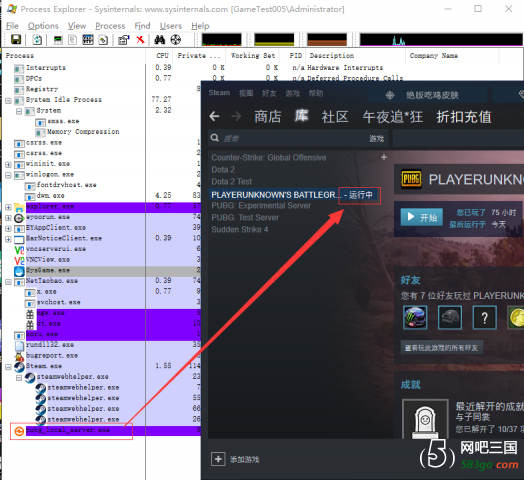Click 查看玩此游戏的所有好友 button

(x=441, y=348)
